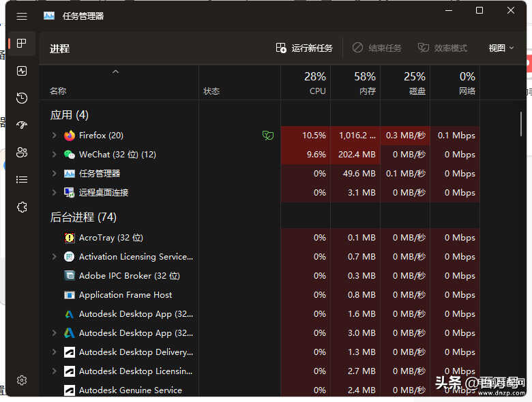
Task: Select Firefox network value 0.1 Mbps
Action: [456, 136]
